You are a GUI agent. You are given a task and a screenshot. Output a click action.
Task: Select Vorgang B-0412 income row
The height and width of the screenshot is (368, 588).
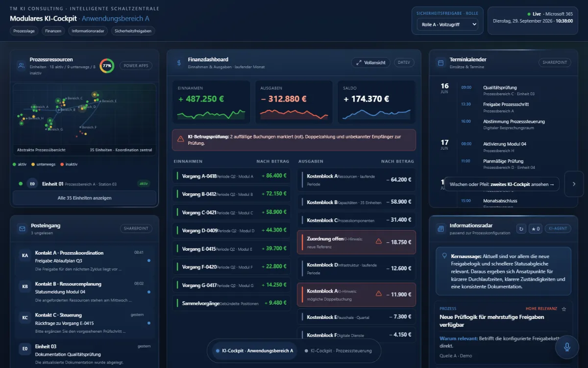(x=231, y=194)
